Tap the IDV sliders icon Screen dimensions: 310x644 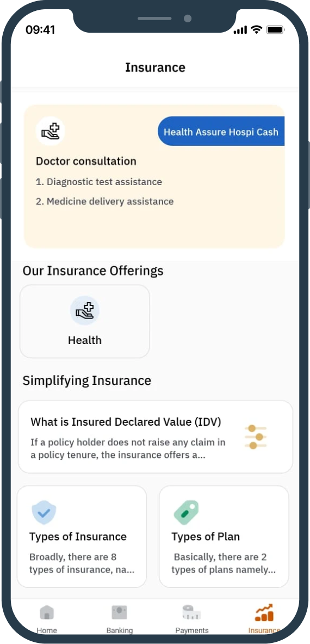tap(256, 437)
